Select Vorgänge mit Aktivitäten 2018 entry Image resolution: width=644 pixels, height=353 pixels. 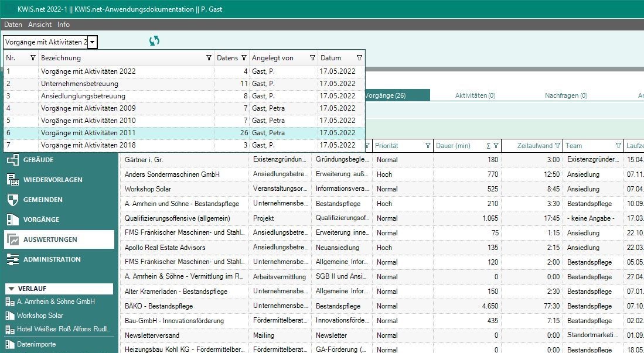184,145
